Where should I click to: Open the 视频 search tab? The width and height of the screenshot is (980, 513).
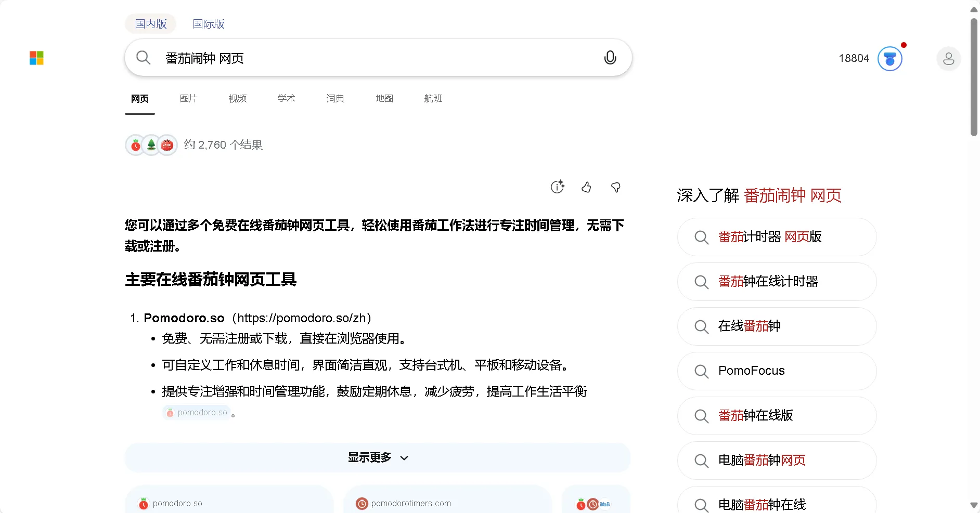pyautogui.click(x=237, y=98)
